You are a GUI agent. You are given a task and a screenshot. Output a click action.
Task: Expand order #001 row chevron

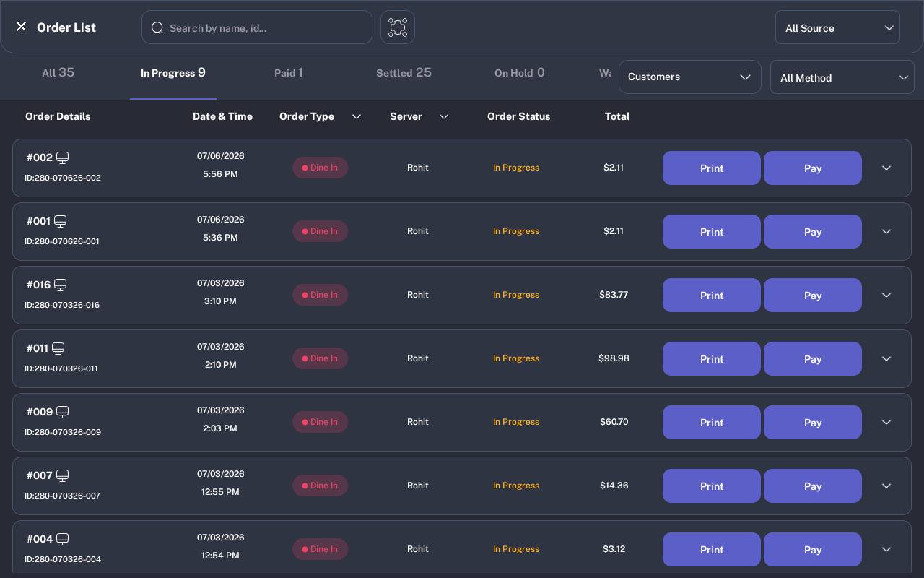886,231
